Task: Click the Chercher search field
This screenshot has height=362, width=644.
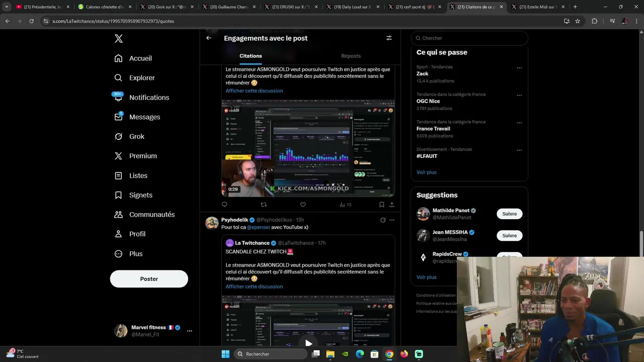Action: pos(469,38)
